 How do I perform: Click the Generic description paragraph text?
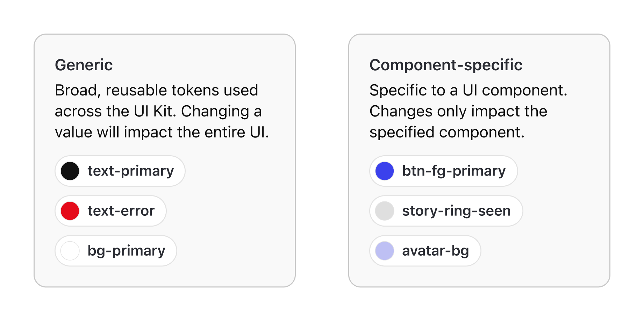tap(157, 111)
